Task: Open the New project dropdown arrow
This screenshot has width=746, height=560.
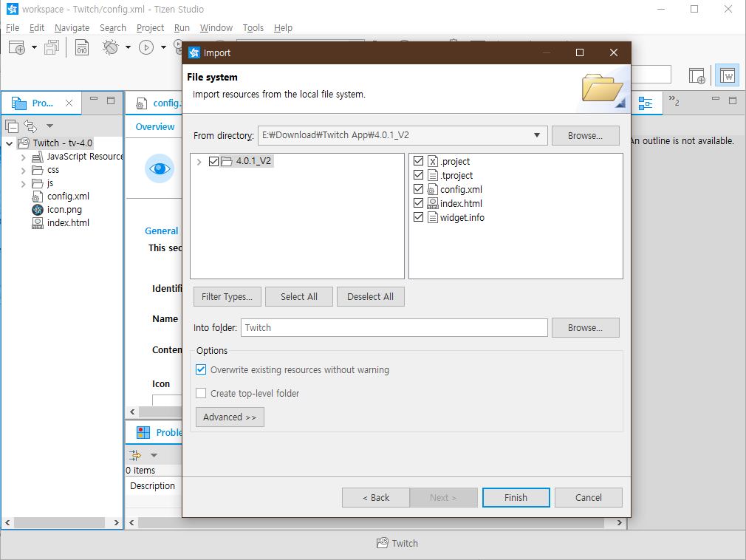Action: tap(34, 47)
